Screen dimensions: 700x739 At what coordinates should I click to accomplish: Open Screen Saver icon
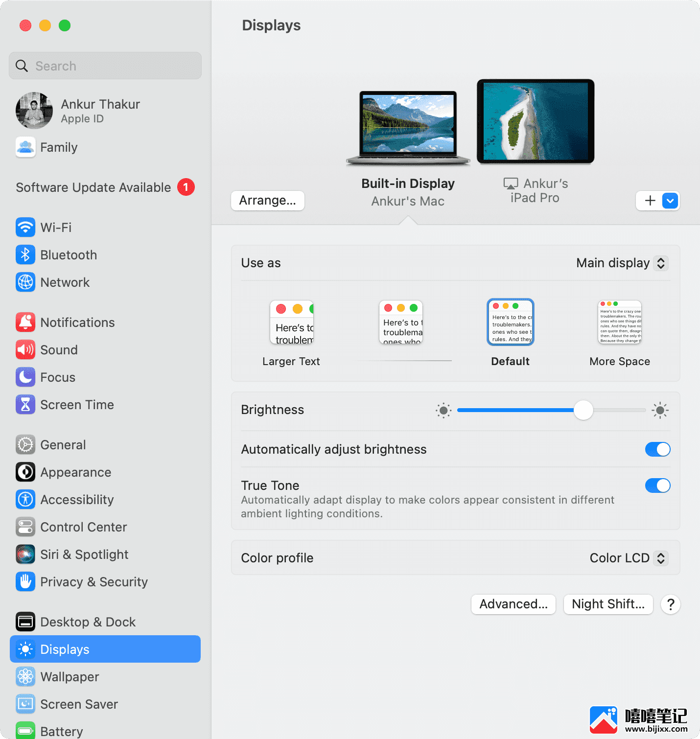tap(25, 704)
